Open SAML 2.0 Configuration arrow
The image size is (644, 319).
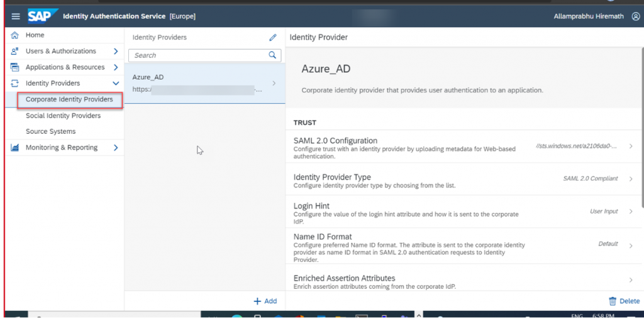(631, 146)
